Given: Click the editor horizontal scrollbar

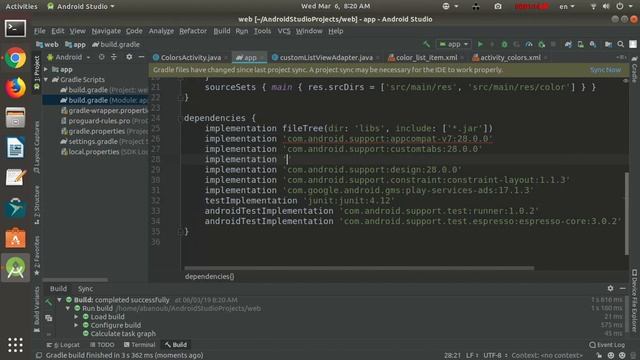Looking at the screenshot, I should (359, 268).
